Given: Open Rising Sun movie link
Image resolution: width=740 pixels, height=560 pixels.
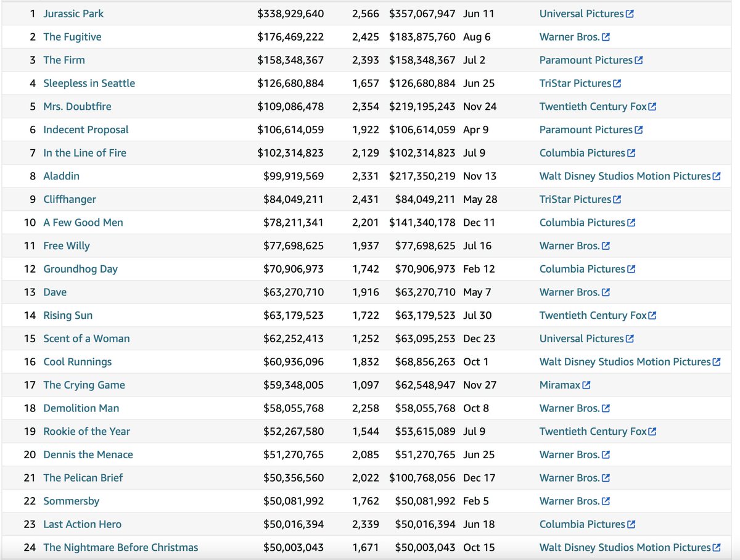Looking at the screenshot, I should (x=68, y=316).
